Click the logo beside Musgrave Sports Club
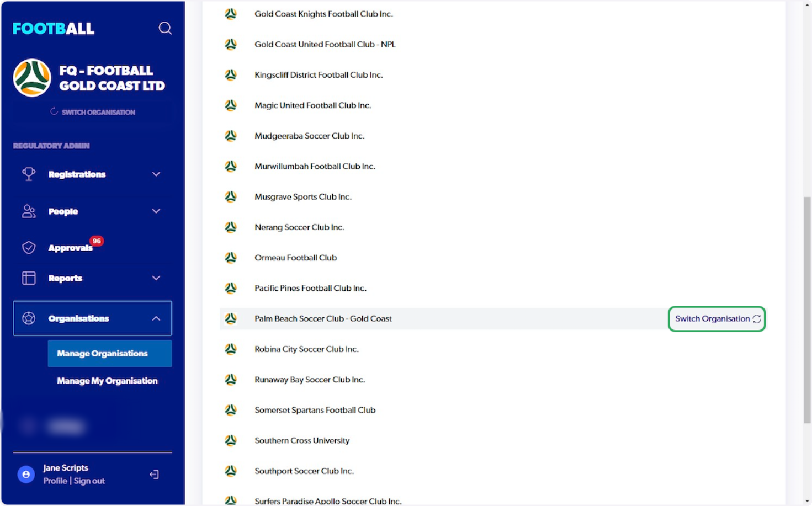This screenshot has width=812, height=506. tap(231, 196)
